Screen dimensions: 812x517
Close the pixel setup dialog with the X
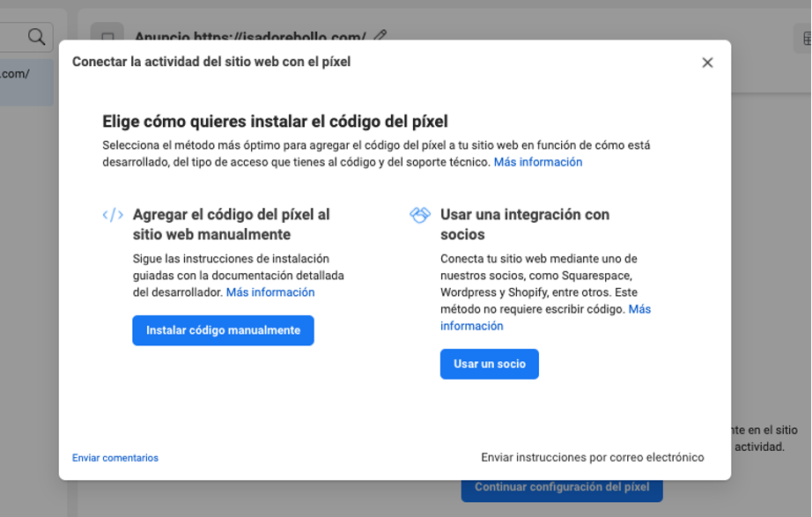click(706, 62)
